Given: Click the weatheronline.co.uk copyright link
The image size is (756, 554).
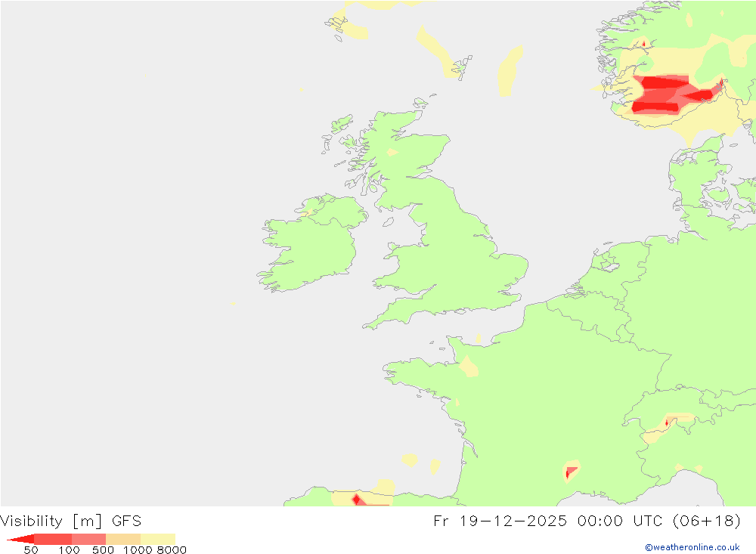Looking at the screenshot, I should pos(692,547).
